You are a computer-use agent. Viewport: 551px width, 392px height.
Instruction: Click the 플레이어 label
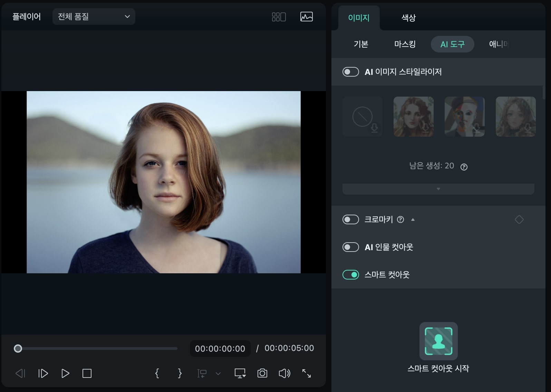27,17
